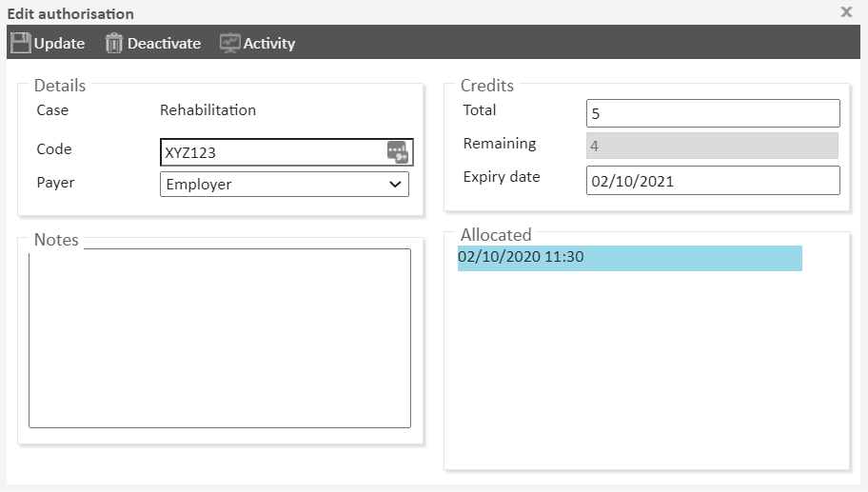Expand the Payer list using its chevron arrow
The image size is (868, 492).
tap(396, 185)
